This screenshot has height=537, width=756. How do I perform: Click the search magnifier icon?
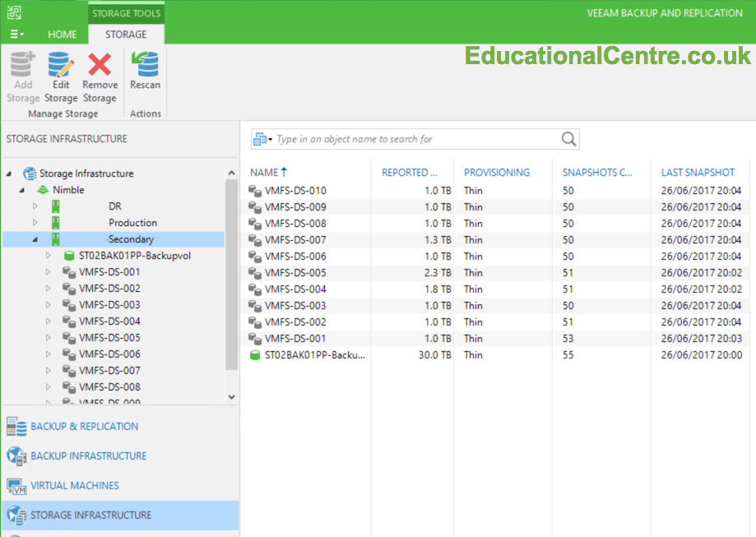[568, 138]
